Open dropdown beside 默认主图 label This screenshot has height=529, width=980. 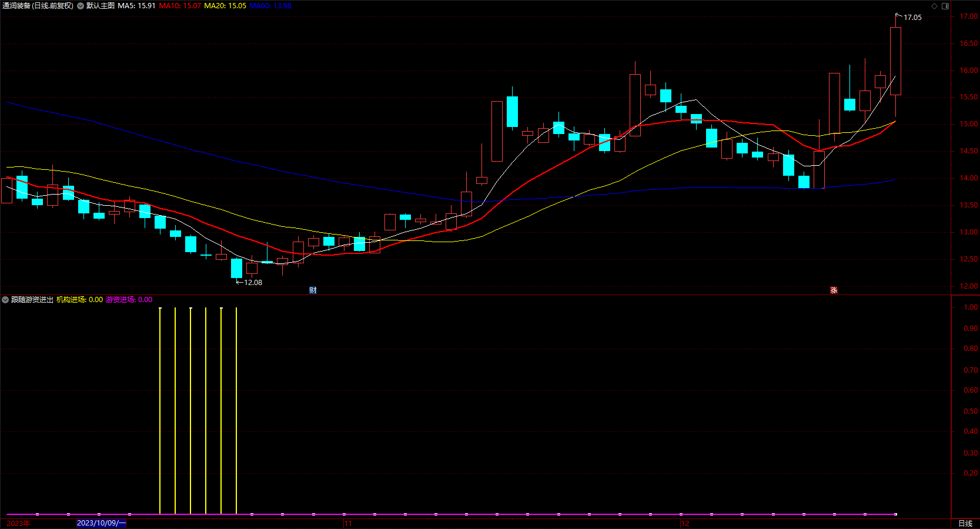pyautogui.click(x=81, y=6)
